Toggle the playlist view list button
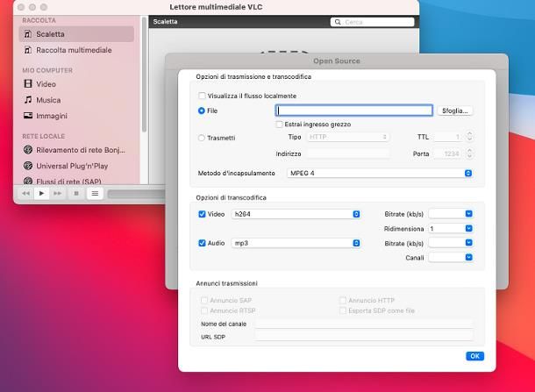 coord(95,194)
